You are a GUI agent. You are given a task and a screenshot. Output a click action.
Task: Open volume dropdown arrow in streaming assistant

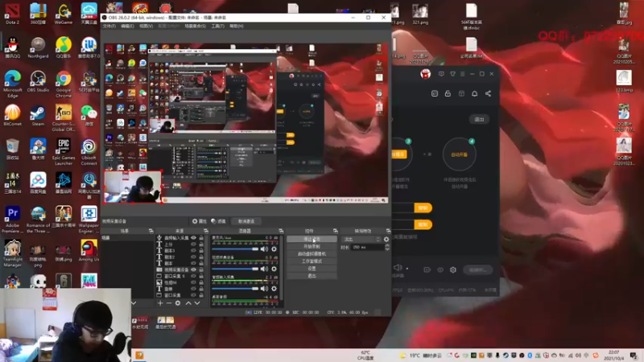(x=407, y=269)
